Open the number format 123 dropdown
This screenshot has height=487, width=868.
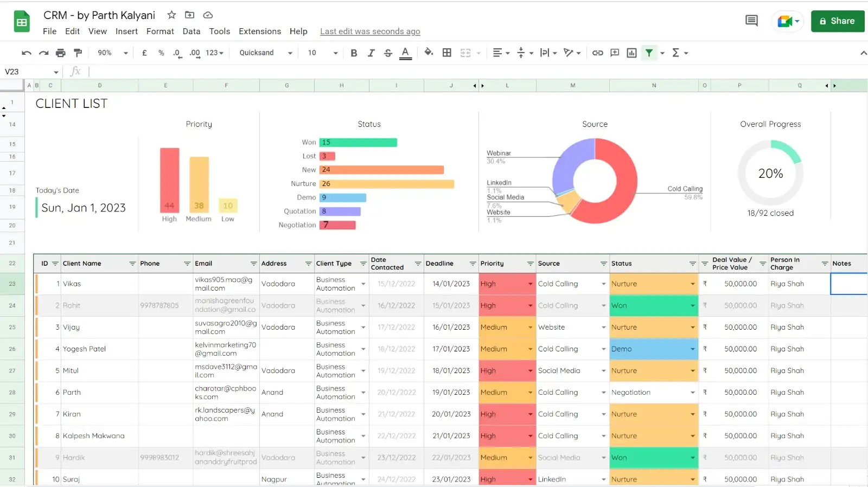(x=214, y=53)
